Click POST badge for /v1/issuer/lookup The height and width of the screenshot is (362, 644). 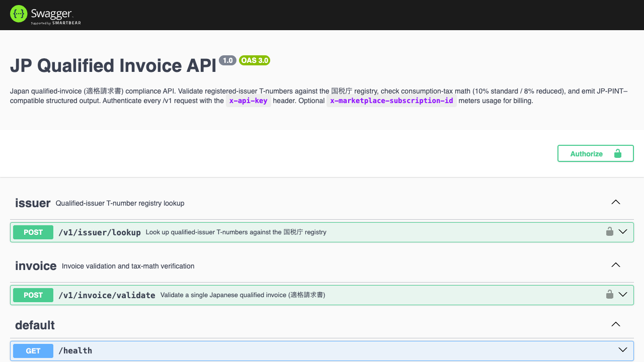click(x=33, y=232)
